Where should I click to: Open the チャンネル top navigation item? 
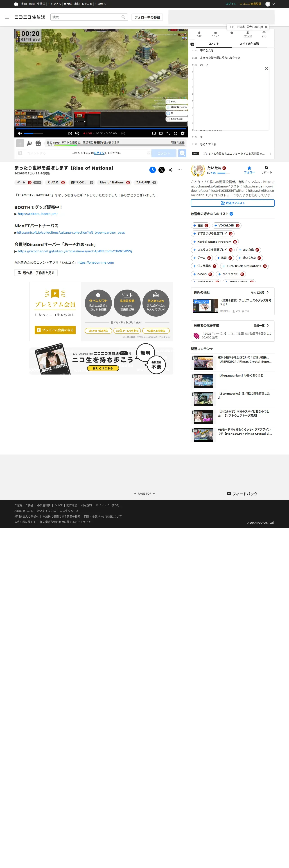(x=54, y=4)
